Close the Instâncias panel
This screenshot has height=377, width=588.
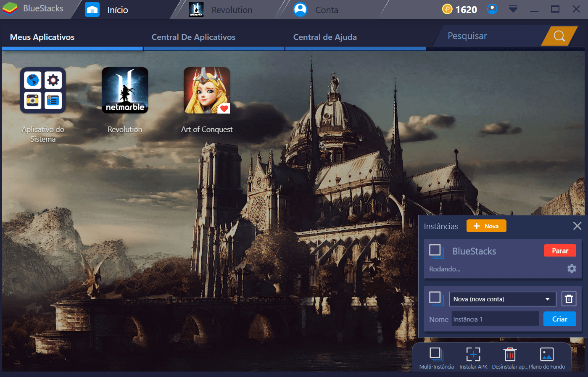click(577, 226)
